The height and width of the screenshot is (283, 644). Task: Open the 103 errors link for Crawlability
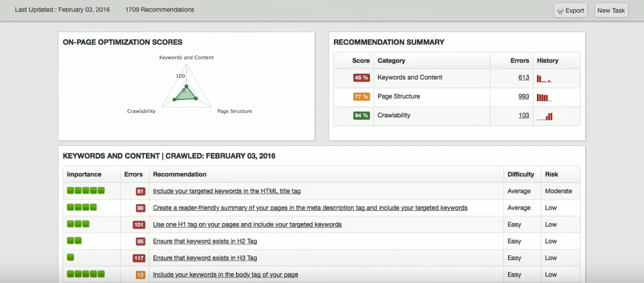(523, 115)
